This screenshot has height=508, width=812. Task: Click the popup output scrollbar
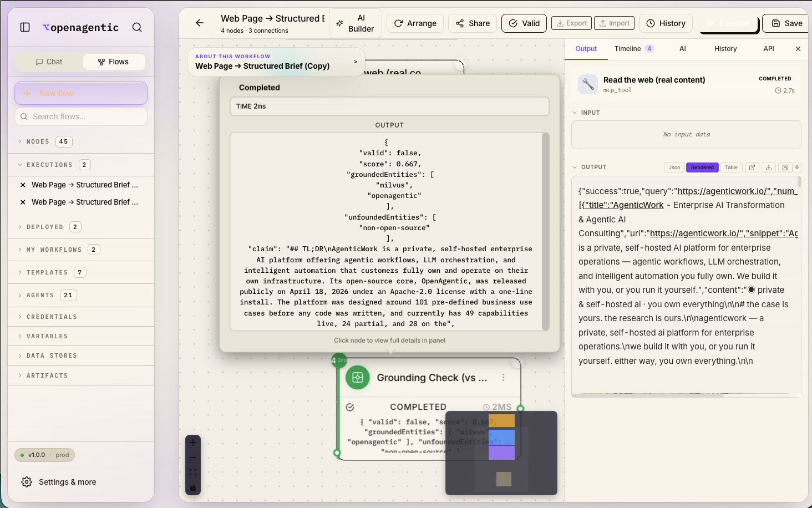coord(545,232)
